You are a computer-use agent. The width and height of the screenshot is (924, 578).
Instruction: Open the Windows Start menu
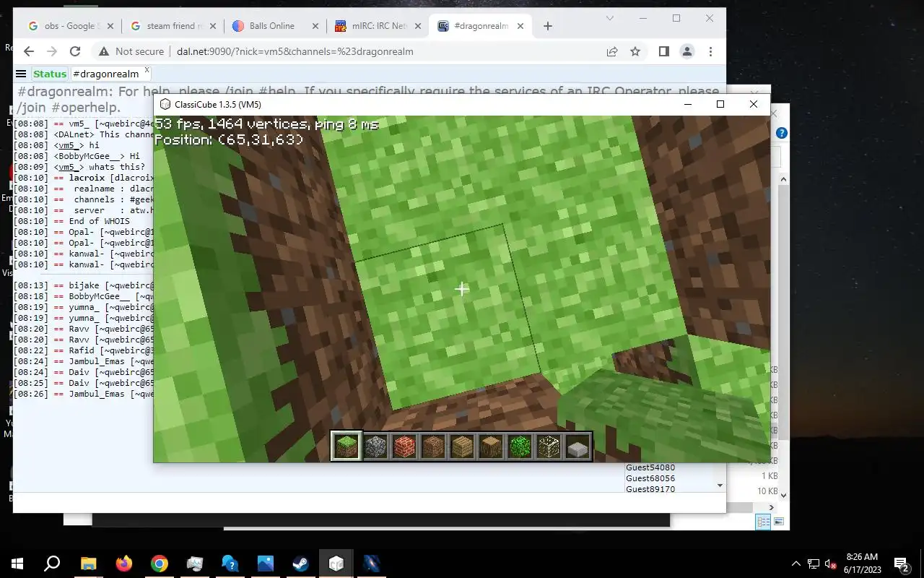tap(17, 564)
